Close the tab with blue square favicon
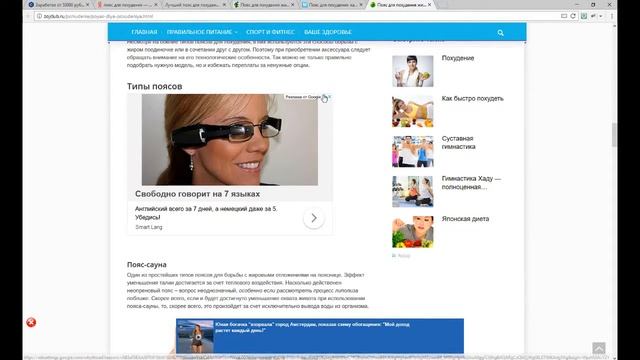640x360 pixels. 360,5
